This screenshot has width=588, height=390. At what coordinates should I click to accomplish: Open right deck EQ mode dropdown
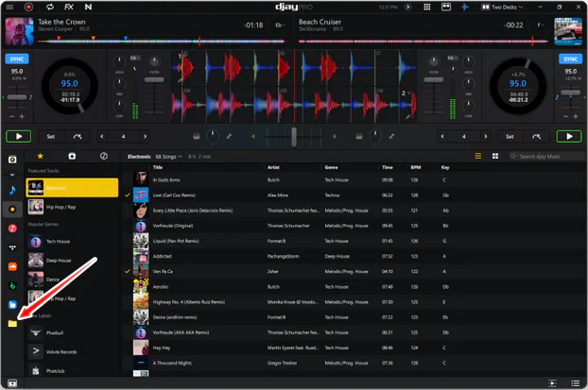(x=452, y=58)
